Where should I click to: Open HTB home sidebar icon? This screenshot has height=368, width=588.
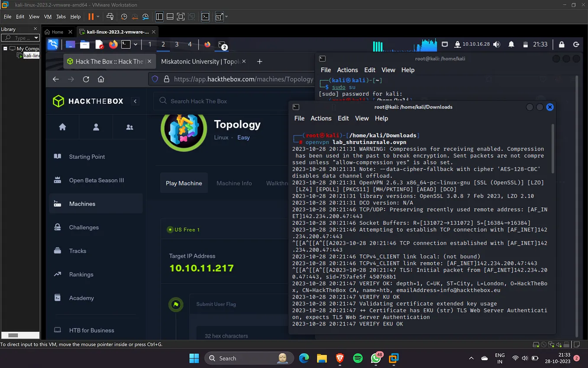pos(62,127)
